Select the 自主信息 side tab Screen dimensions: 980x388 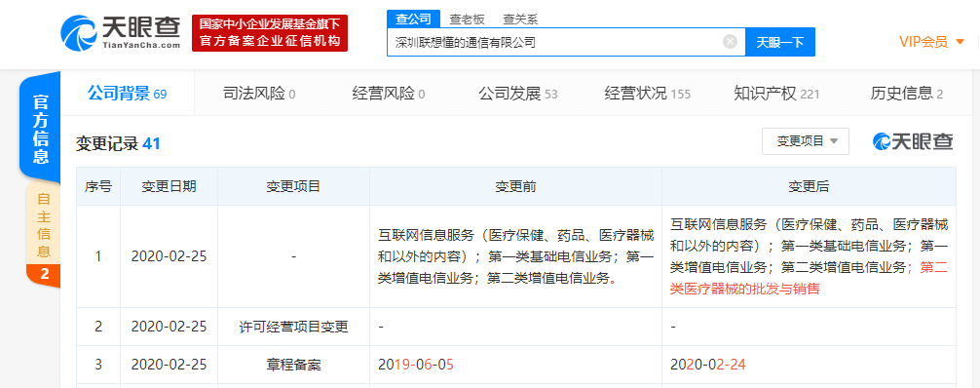tap(43, 235)
